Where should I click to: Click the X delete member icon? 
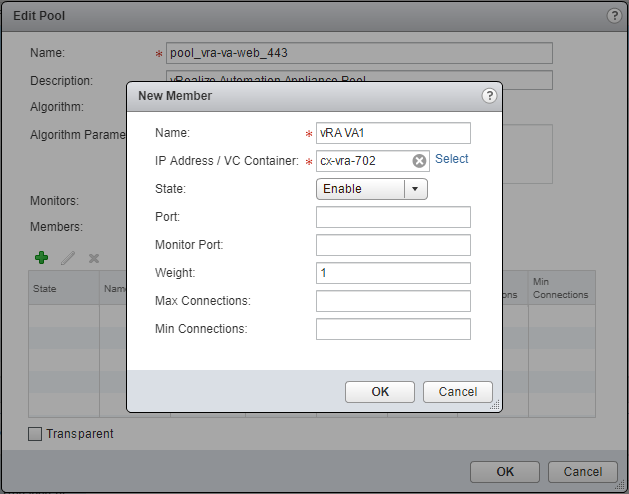point(94,258)
